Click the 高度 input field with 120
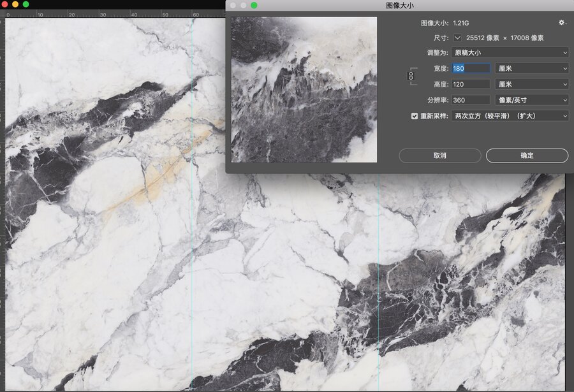574x392 pixels. pyautogui.click(x=471, y=84)
